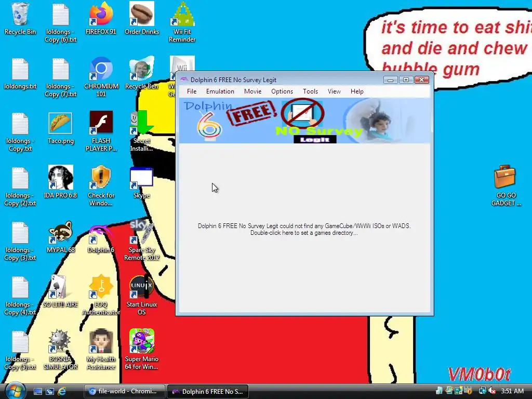Open the Help menu
The width and height of the screenshot is (532, 399).
tap(357, 91)
